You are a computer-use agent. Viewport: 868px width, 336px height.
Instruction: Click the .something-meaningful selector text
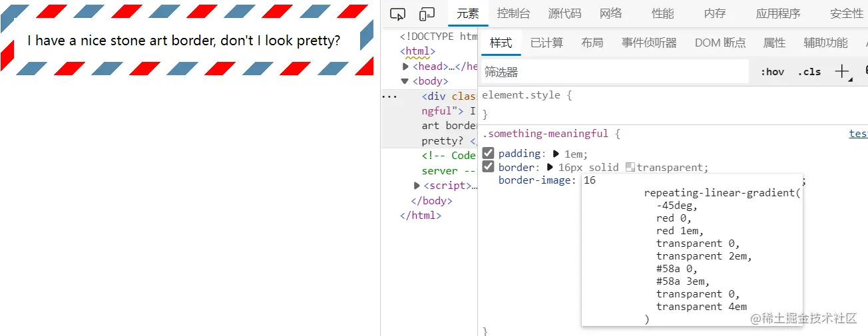(545, 134)
